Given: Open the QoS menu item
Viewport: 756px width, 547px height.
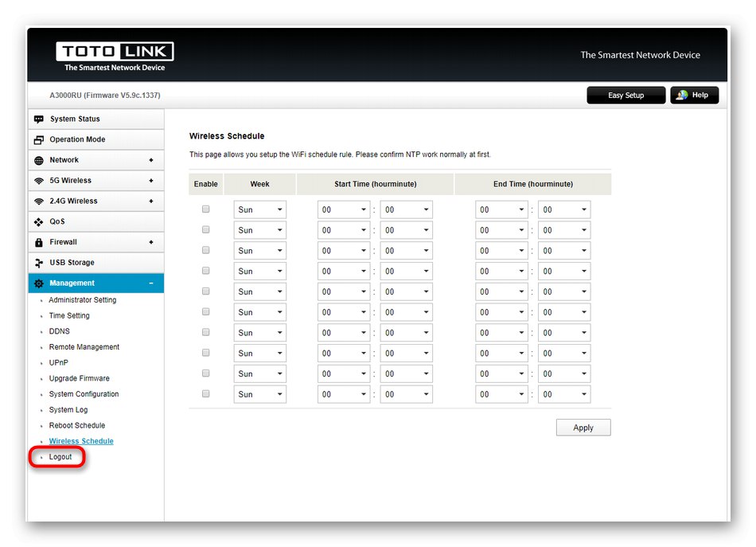Looking at the screenshot, I should point(96,222).
